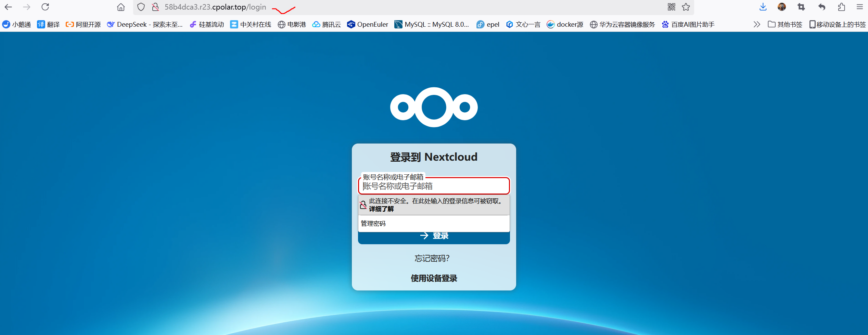Go back to the previous page
This screenshot has width=868, height=335.
pyautogui.click(x=8, y=7)
